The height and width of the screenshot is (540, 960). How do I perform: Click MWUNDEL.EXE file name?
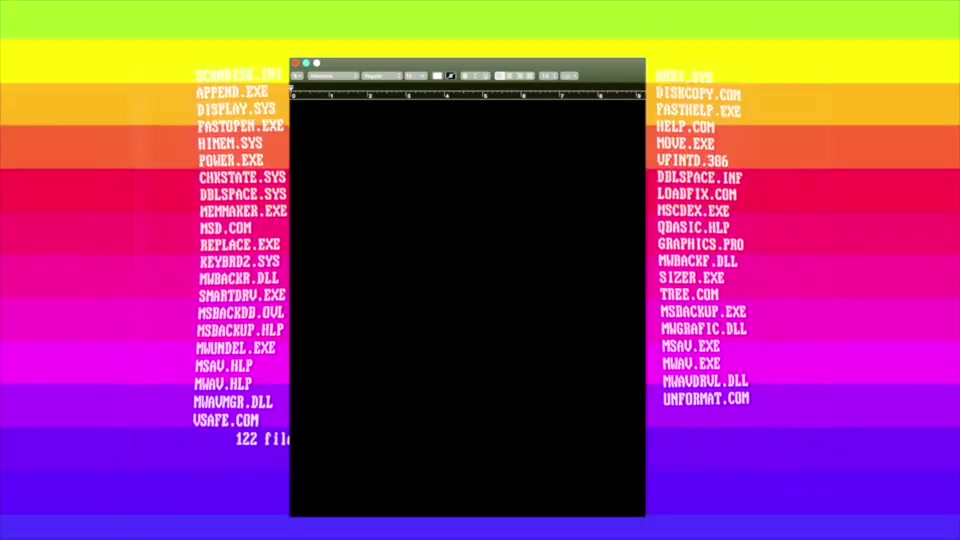236,348
